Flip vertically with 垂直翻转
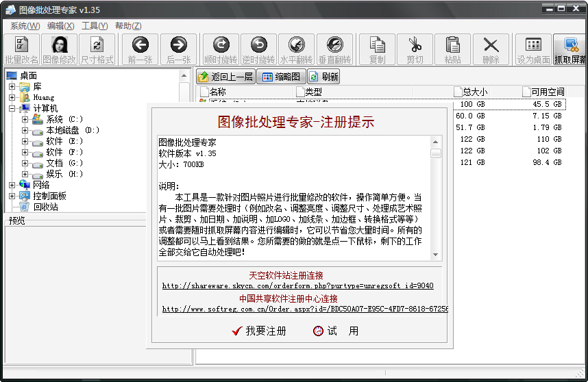This screenshot has width=588, height=382. [x=335, y=49]
